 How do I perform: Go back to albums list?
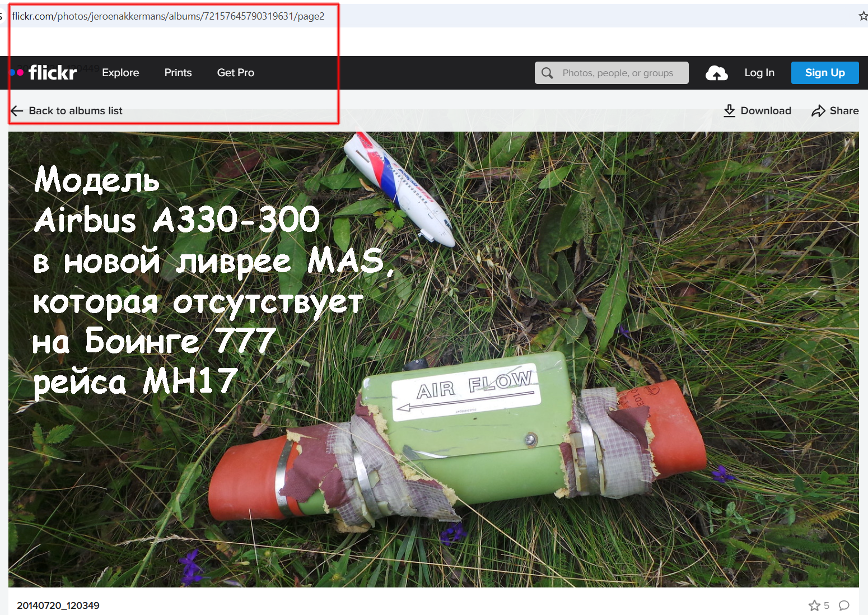[67, 111]
